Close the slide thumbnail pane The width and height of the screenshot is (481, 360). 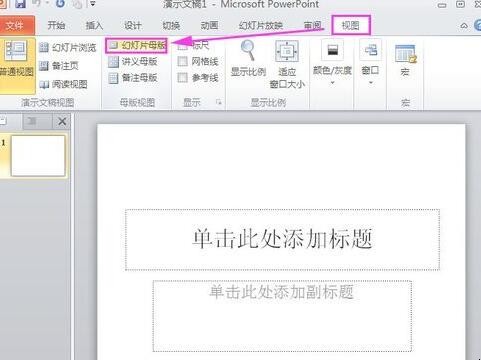pos(62,121)
